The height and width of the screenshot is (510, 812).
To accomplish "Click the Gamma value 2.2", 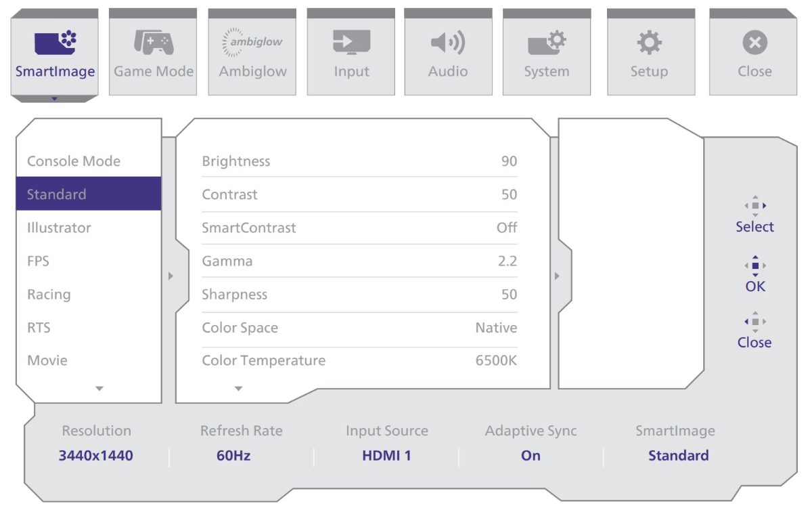I will (507, 261).
